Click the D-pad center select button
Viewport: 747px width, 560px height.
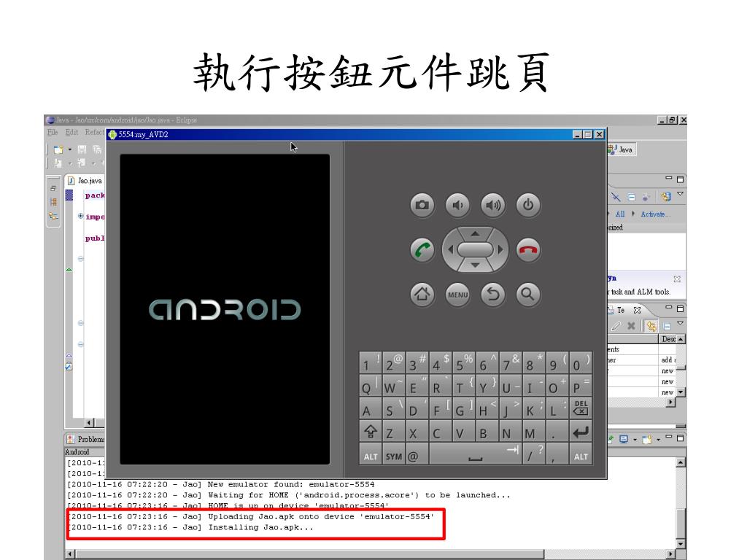(x=475, y=249)
